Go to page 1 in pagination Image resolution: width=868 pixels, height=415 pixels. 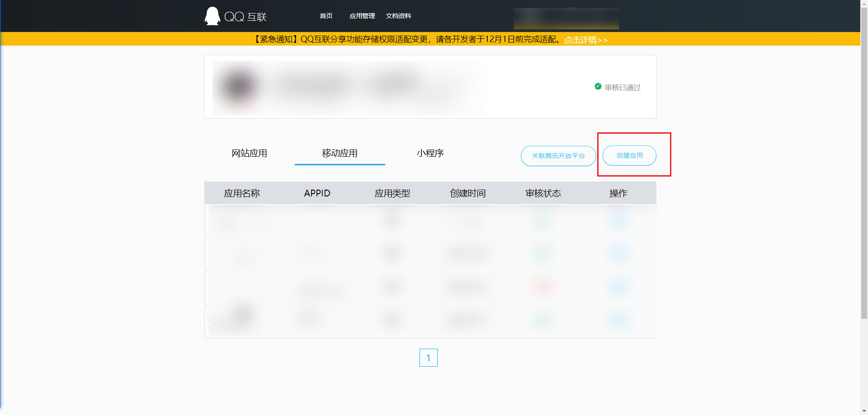[428, 358]
